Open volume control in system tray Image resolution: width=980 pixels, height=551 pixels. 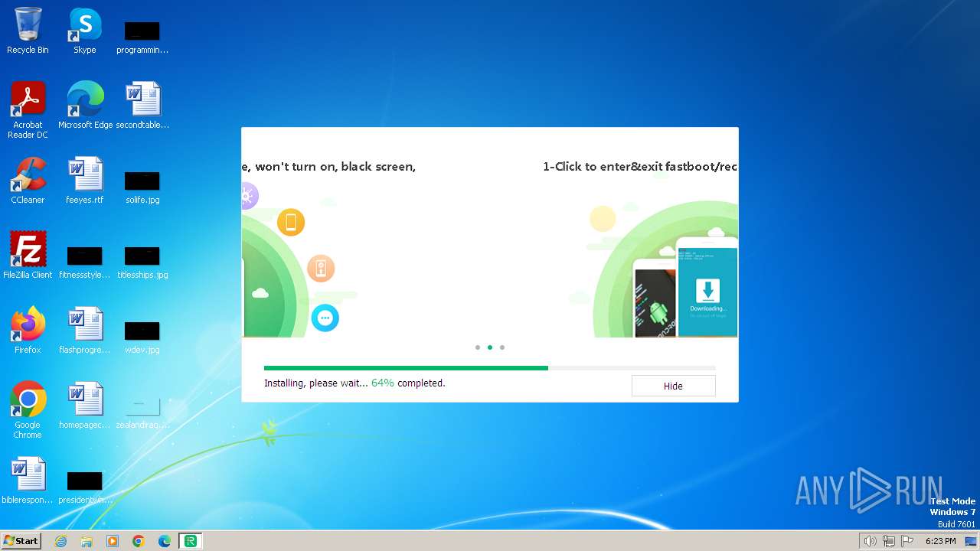click(870, 541)
